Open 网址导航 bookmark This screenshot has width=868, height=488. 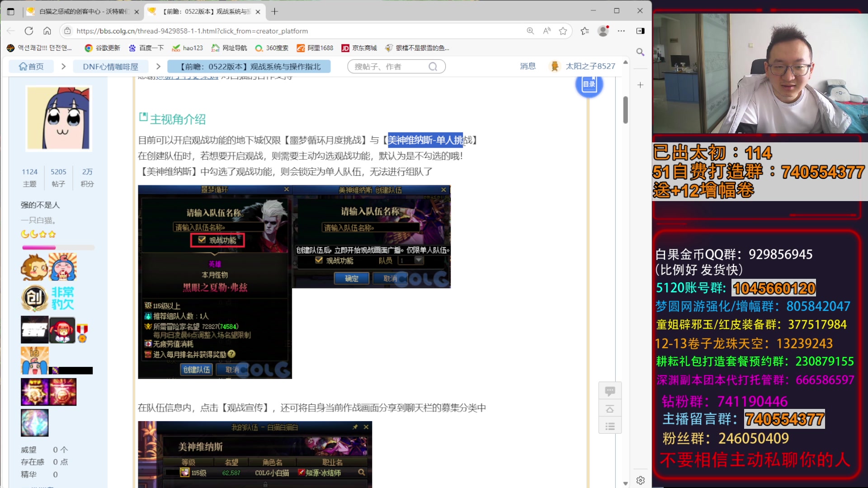229,48
